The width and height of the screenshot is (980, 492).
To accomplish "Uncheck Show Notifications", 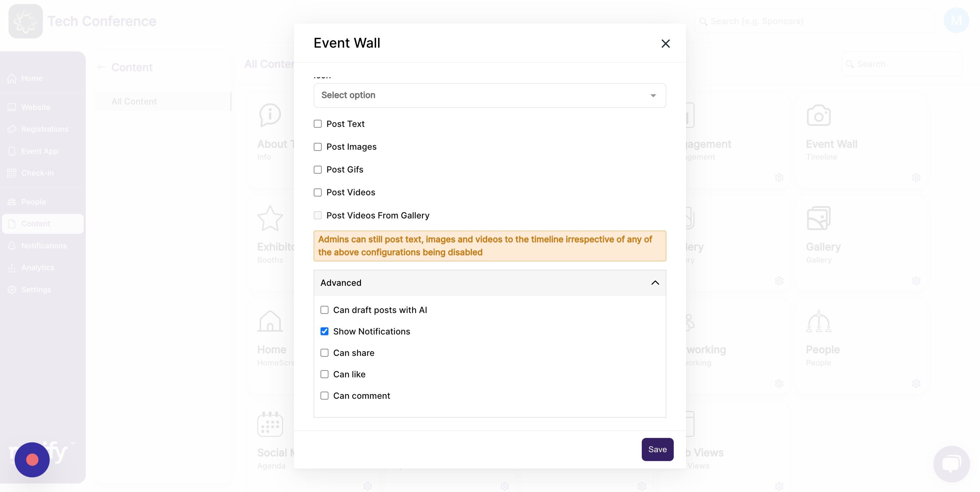I will (325, 331).
